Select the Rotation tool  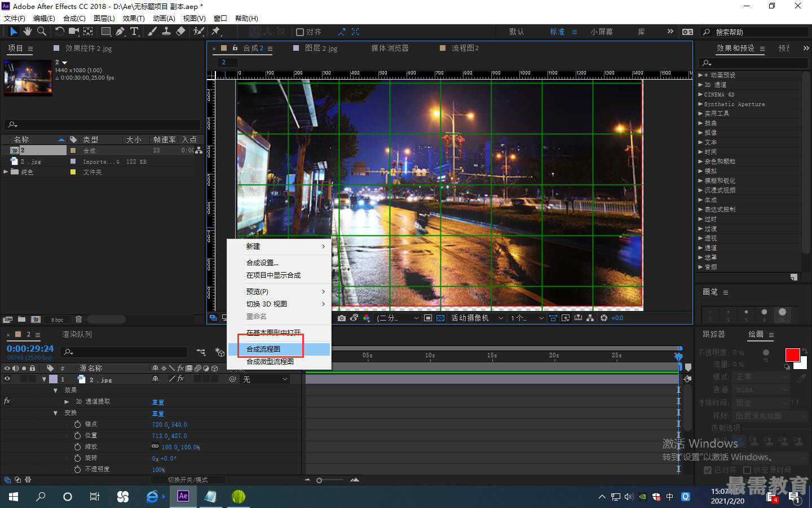point(59,32)
